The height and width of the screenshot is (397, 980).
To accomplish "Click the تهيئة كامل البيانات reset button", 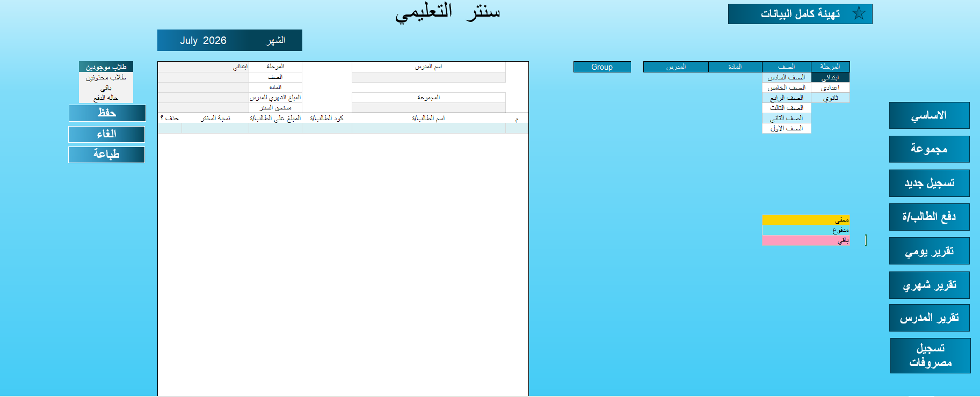I will click(800, 14).
